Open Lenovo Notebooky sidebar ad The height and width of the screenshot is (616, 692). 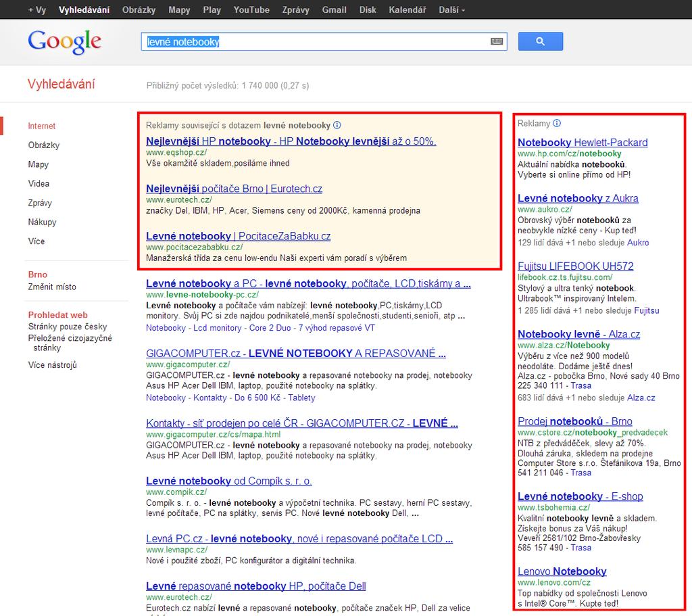562,571
